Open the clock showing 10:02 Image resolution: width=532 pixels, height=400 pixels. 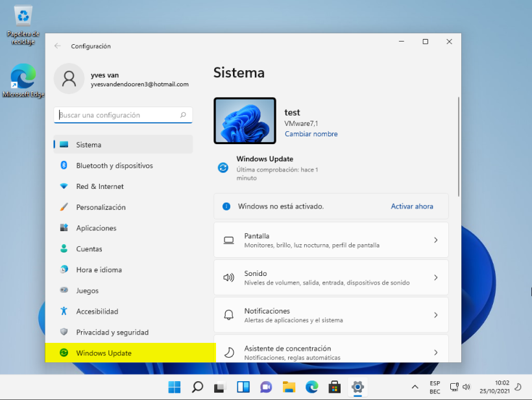pyautogui.click(x=502, y=382)
